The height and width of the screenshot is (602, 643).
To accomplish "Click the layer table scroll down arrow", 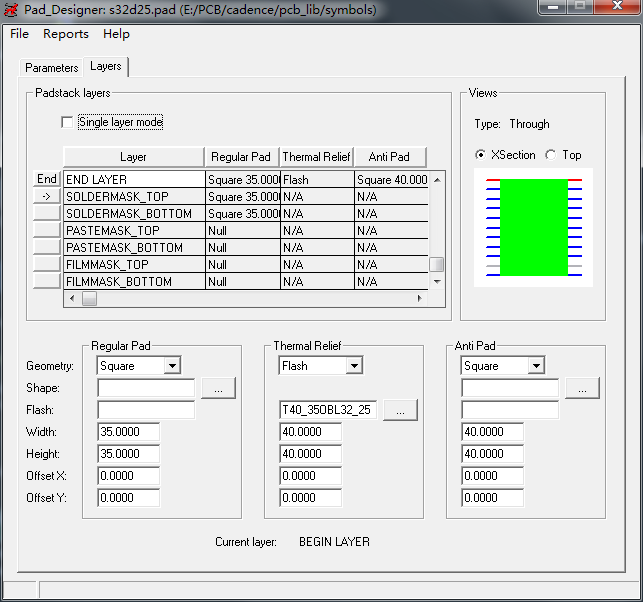I will pyautogui.click(x=436, y=282).
